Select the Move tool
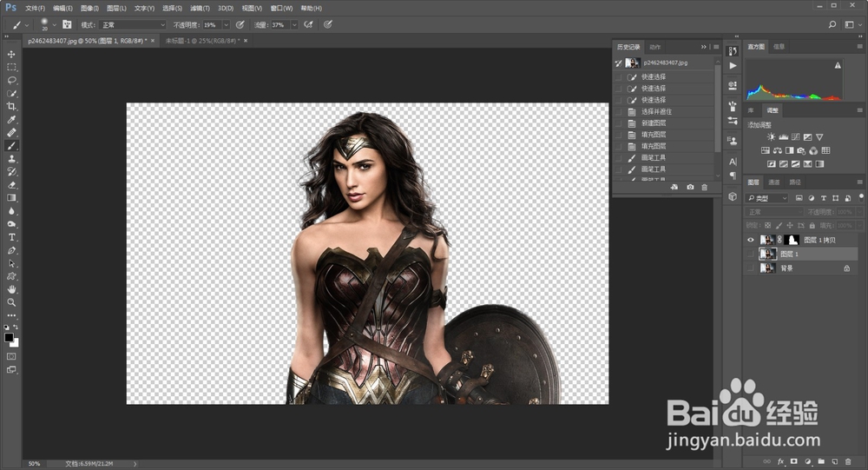 click(11, 55)
